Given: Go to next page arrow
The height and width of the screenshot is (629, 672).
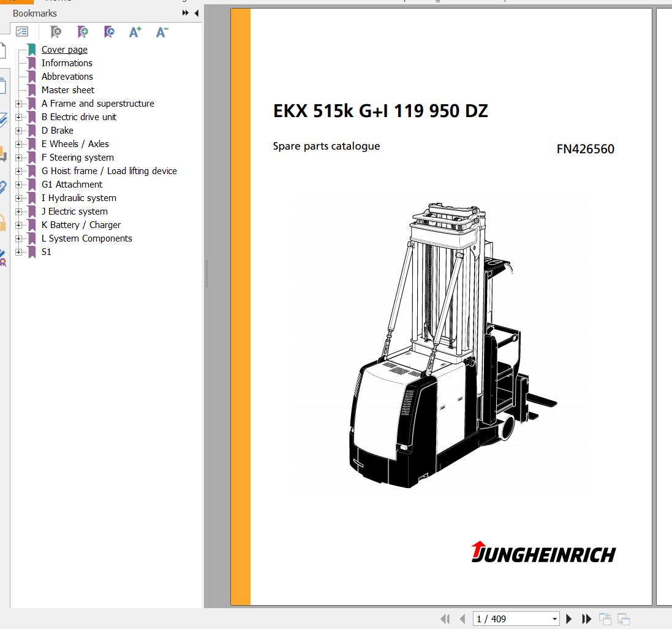Looking at the screenshot, I should coord(568,619).
